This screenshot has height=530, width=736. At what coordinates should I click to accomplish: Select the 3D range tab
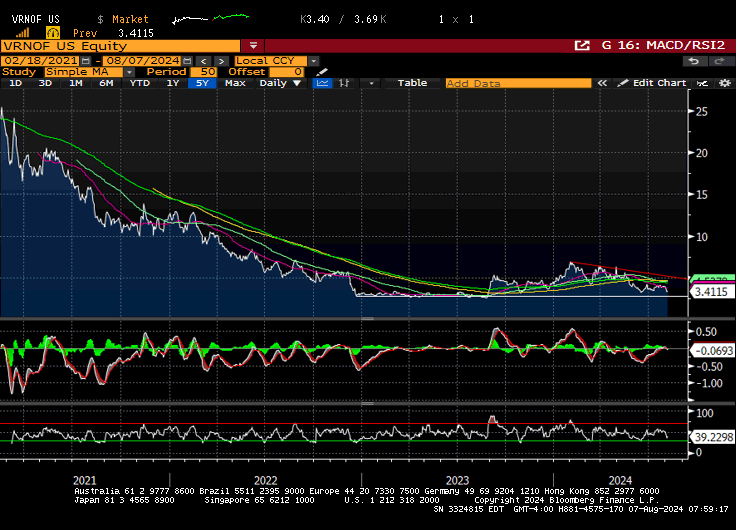click(45, 83)
